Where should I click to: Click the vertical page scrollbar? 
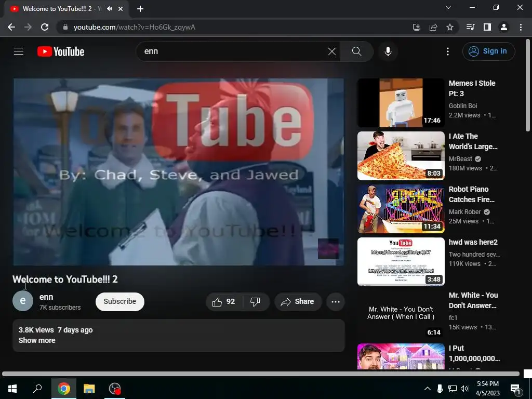pyautogui.click(x=528, y=86)
